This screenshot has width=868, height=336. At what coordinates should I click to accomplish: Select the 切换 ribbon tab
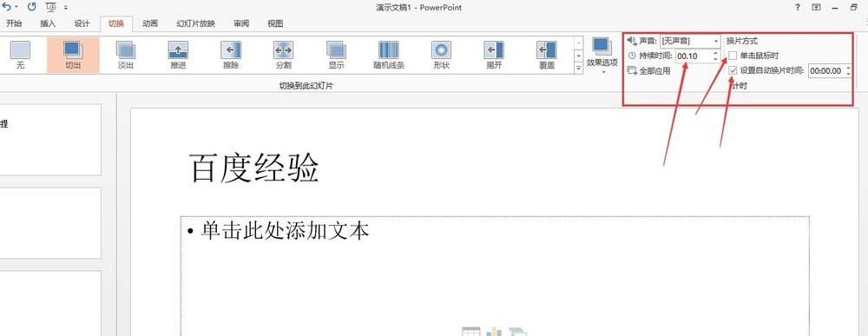[x=116, y=23]
